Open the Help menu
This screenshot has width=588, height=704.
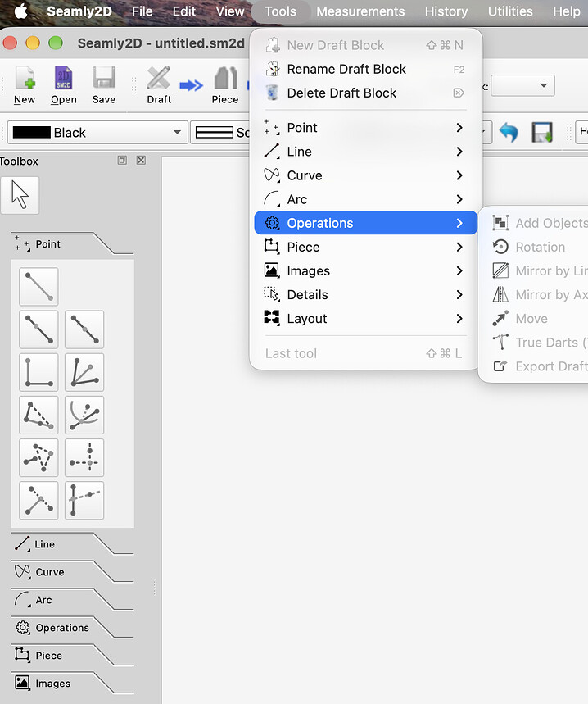point(567,11)
